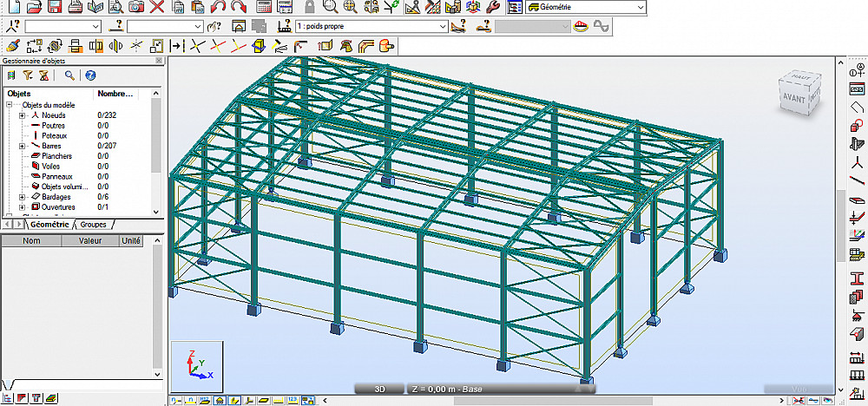The image size is (868, 406).
Task: Open help with the blue question mark icon
Action: click(91, 75)
